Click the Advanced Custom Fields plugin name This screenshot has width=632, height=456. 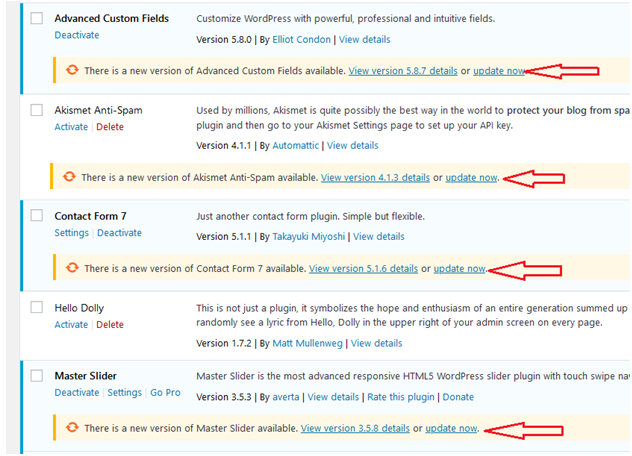pyautogui.click(x=112, y=19)
